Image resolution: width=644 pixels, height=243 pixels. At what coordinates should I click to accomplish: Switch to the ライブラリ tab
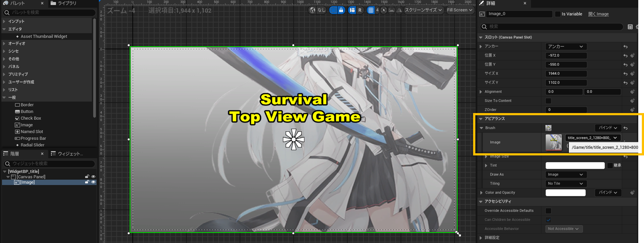[64, 3]
